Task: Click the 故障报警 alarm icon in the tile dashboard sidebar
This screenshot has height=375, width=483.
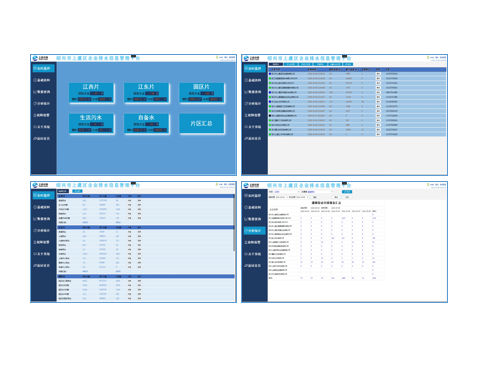Action: tap(35, 115)
